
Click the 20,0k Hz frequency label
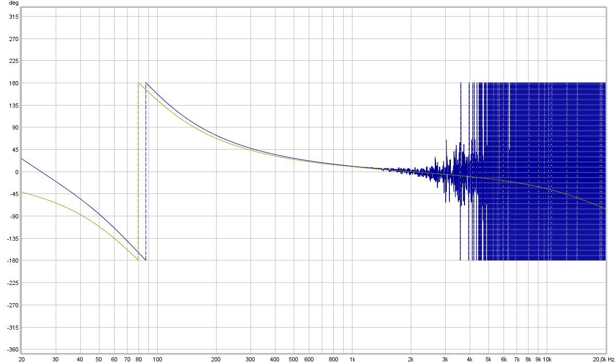[x=604, y=359]
